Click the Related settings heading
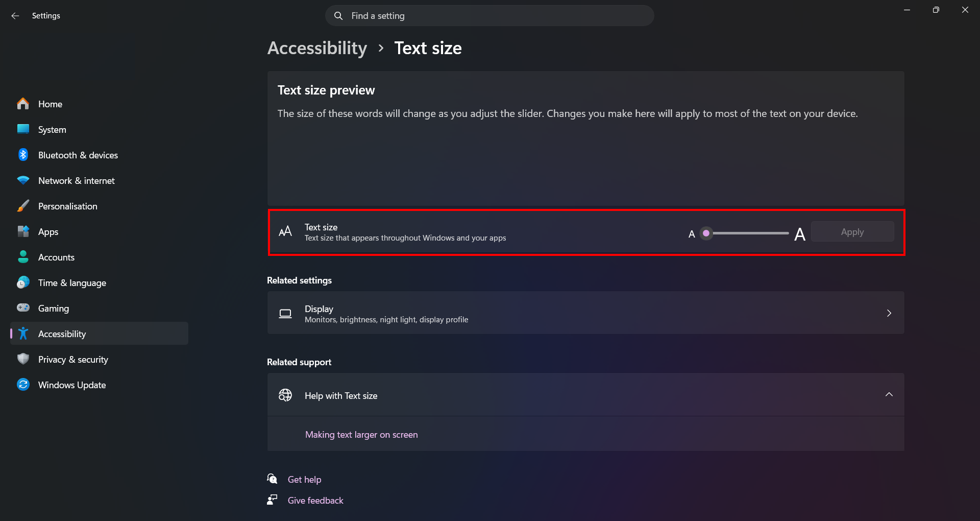 [x=299, y=280]
